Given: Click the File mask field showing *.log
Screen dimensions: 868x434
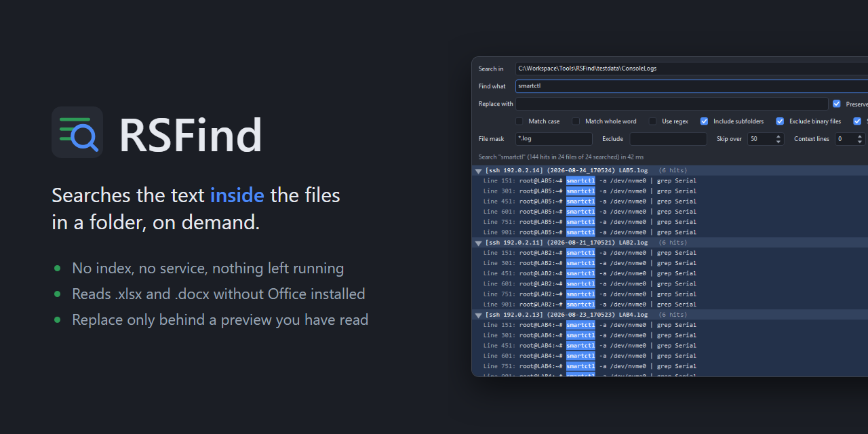Looking at the screenshot, I should pos(554,139).
